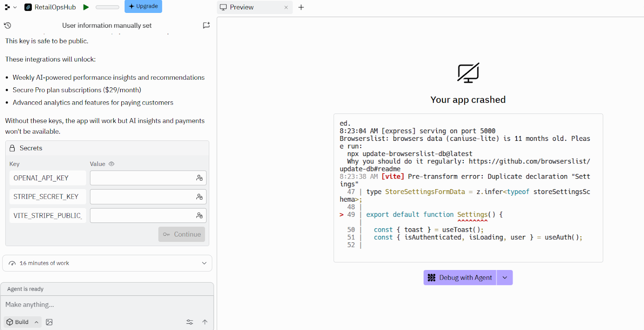Toggle secret value visibility eye icon

[111, 164]
